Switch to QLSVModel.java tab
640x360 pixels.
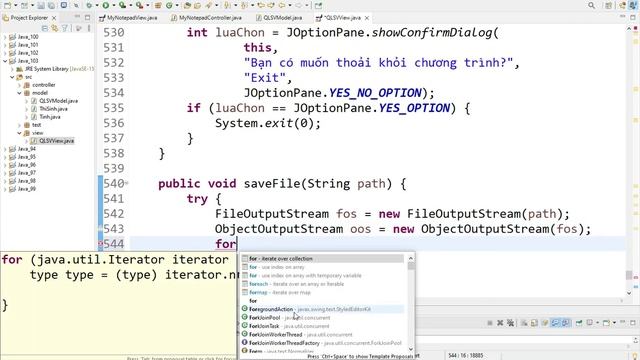point(279,18)
